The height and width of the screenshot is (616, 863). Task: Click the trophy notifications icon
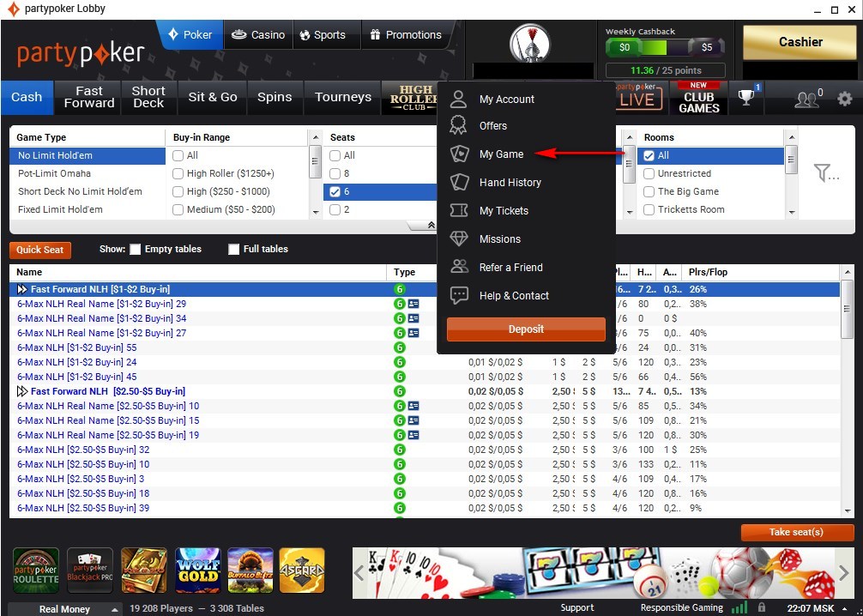pos(745,98)
